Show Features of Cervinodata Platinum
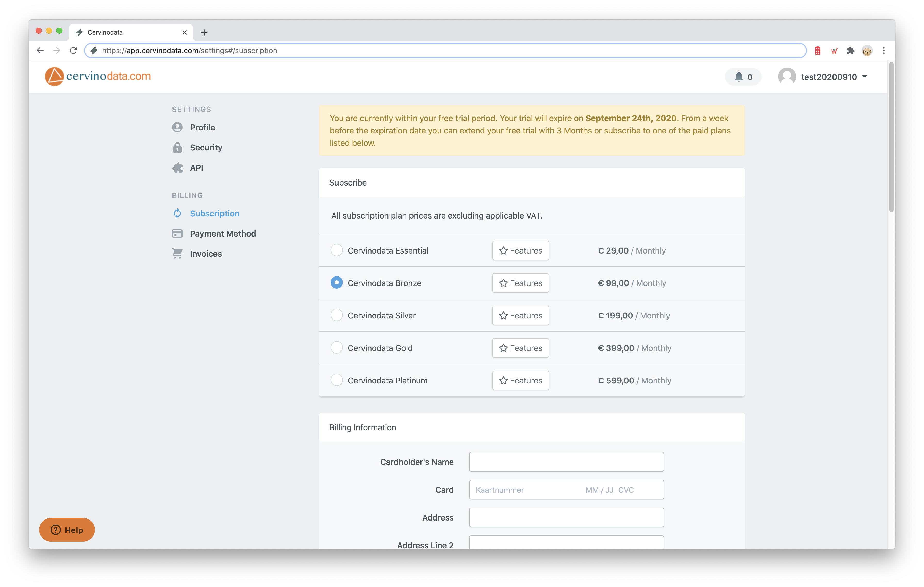Viewport: 924px width, 587px height. 520,380
